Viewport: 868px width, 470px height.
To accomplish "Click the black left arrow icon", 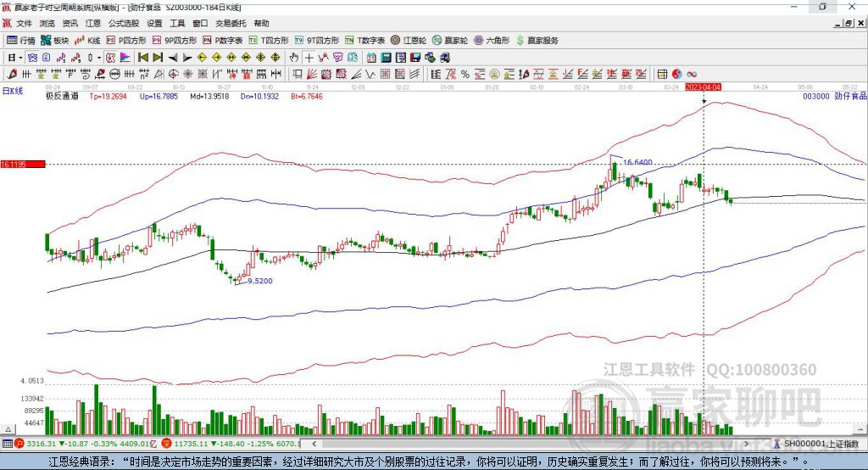I will click(173, 58).
